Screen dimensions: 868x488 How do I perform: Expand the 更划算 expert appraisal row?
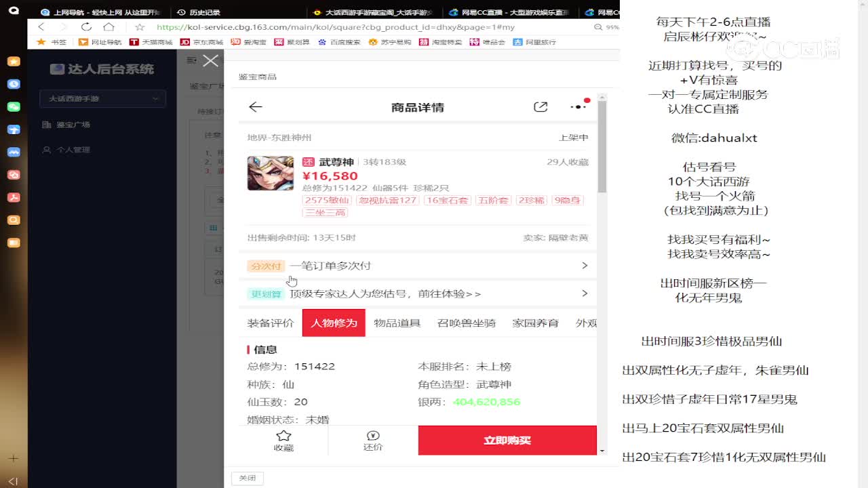coord(418,293)
